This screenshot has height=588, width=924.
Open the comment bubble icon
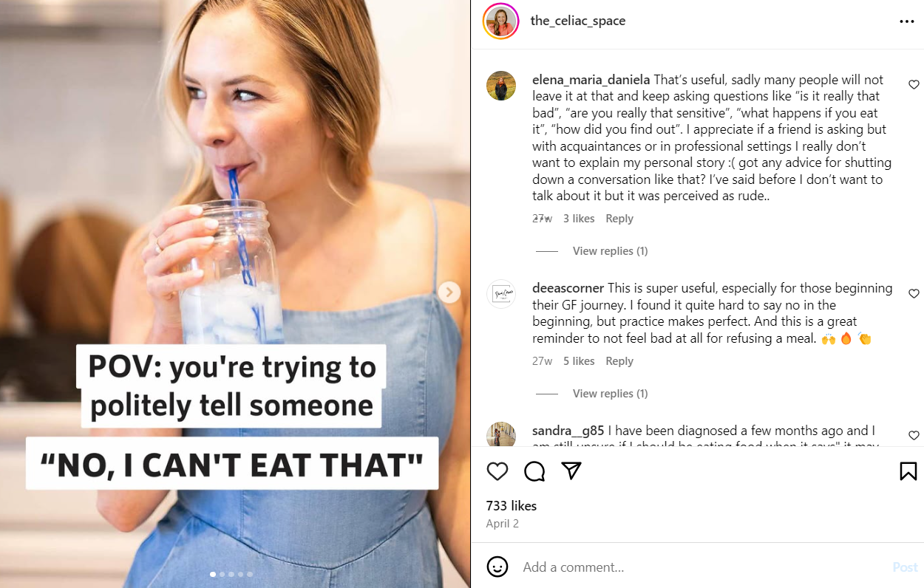(534, 471)
